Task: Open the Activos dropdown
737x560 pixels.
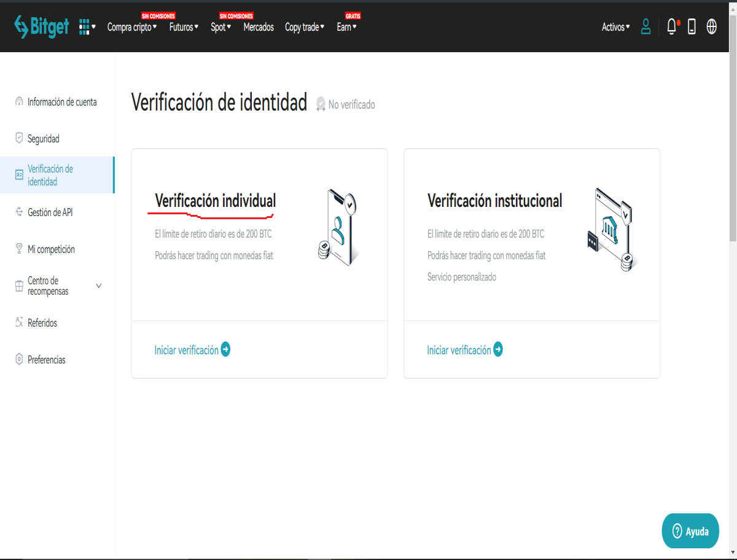Action: (616, 27)
